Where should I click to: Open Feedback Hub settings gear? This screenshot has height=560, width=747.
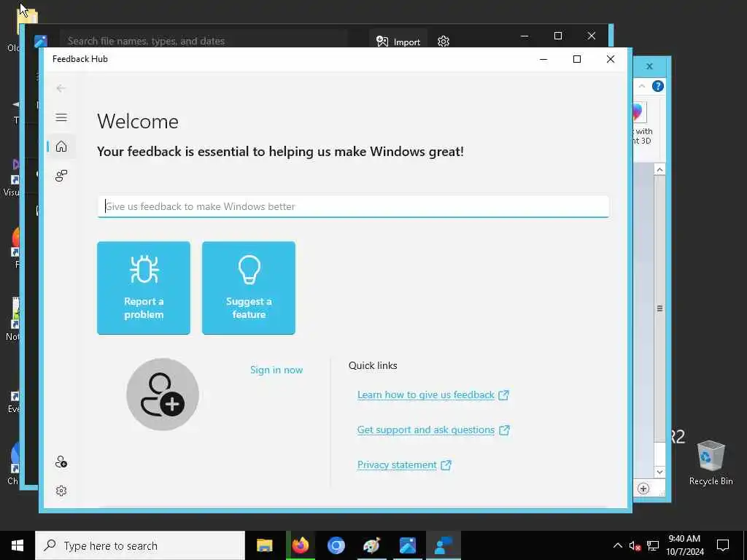point(61,491)
